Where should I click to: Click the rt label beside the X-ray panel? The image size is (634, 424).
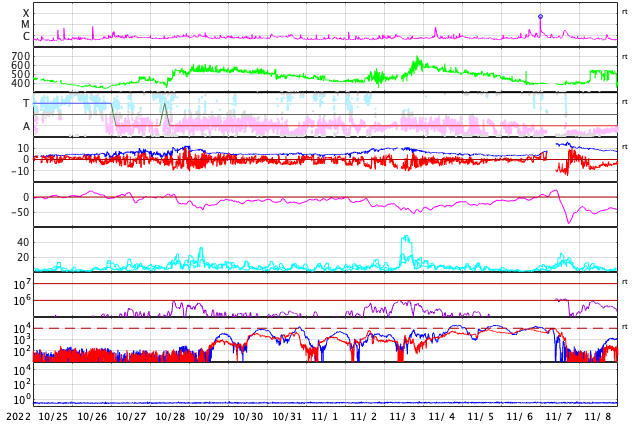click(x=625, y=11)
